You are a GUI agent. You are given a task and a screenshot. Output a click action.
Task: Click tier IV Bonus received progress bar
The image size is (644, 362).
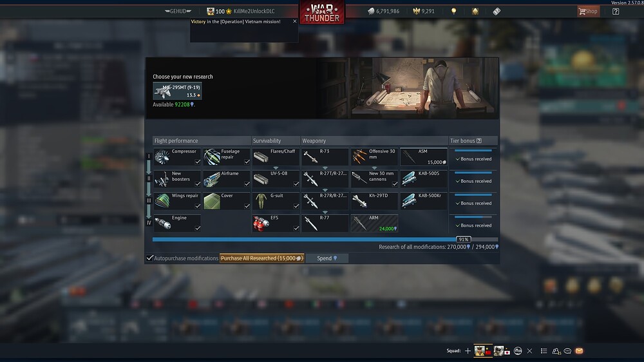(473, 217)
